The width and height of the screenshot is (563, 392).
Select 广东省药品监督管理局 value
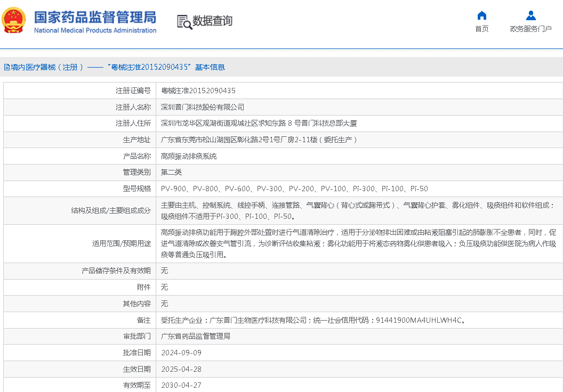[196, 337]
